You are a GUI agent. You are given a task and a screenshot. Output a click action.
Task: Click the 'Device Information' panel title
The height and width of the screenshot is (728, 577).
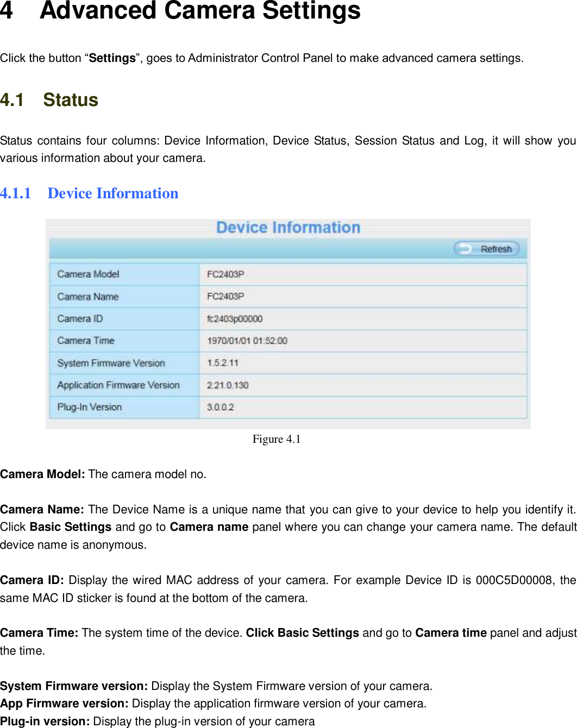(x=288, y=228)
